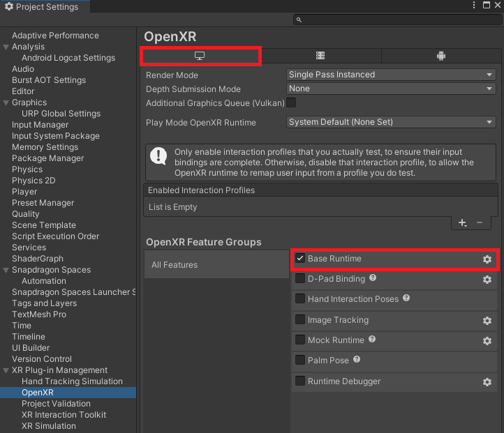Click the search magnifier icon
Image resolution: width=504 pixels, height=433 pixels.
299,20
